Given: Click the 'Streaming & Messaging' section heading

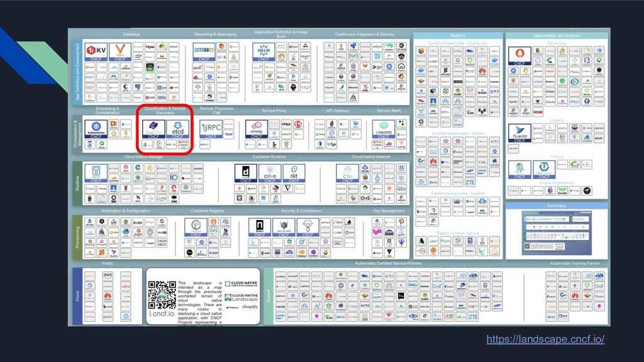Looking at the screenshot, I should pyautogui.click(x=215, y=35).
